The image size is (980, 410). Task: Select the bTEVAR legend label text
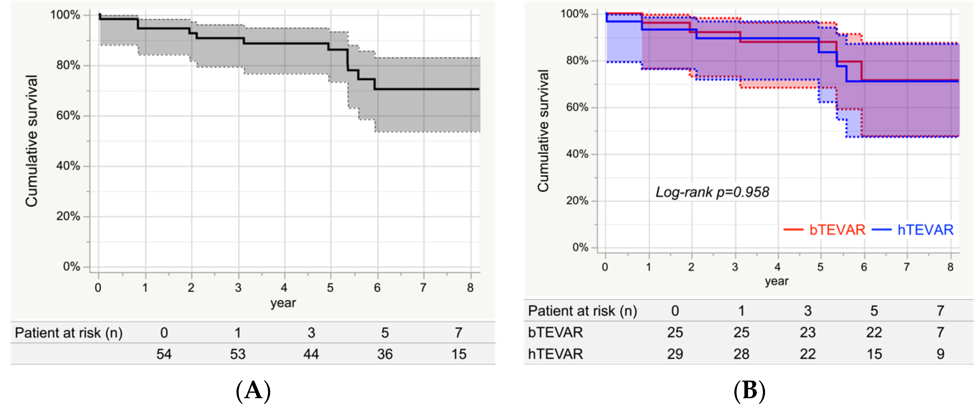837,230
